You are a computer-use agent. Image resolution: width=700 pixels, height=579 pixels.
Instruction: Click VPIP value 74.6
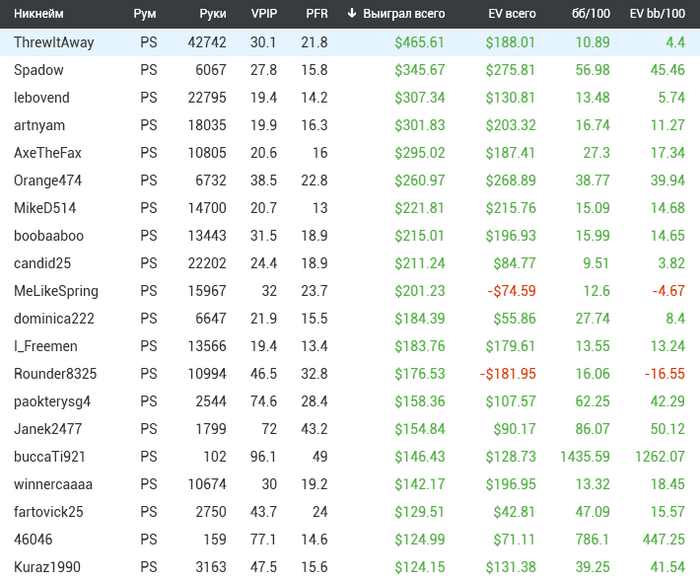263,402
